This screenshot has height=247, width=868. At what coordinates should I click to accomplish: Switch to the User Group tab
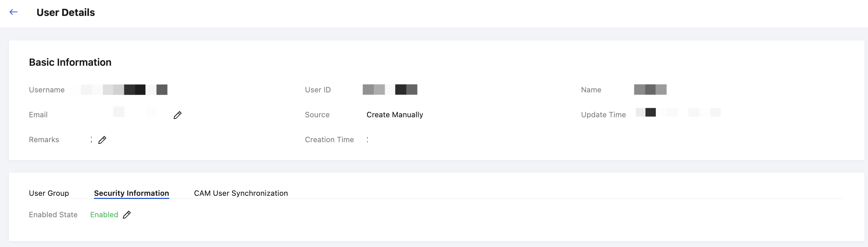coord(49,193)
